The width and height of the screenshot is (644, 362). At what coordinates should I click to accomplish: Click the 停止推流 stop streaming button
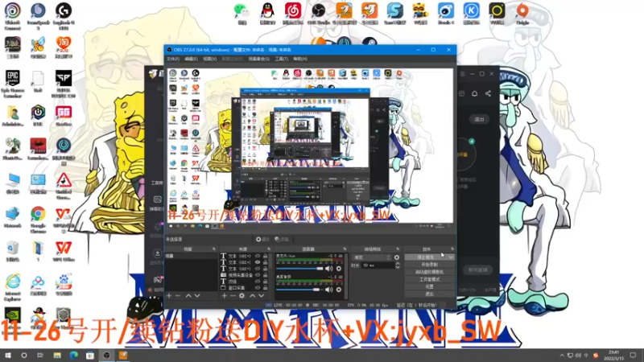point(426,257)
